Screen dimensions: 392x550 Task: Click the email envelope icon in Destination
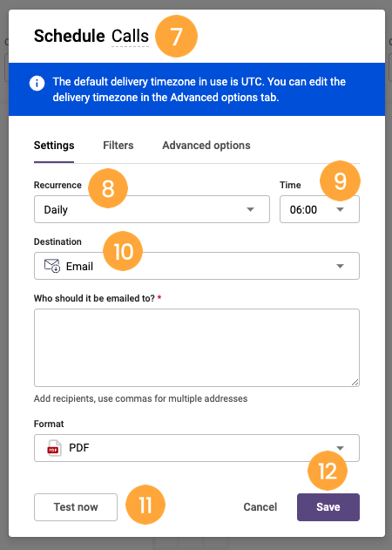(52, 266)
